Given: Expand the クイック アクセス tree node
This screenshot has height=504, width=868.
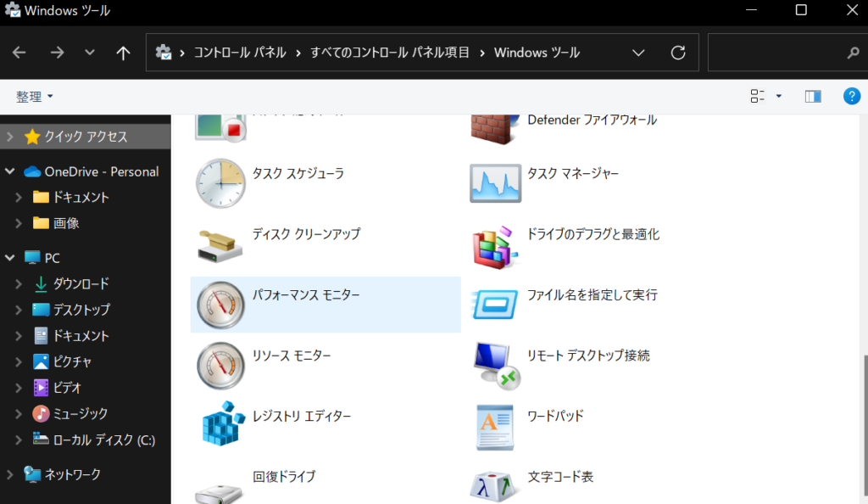Looking at the screenshot, I should 9,137.
